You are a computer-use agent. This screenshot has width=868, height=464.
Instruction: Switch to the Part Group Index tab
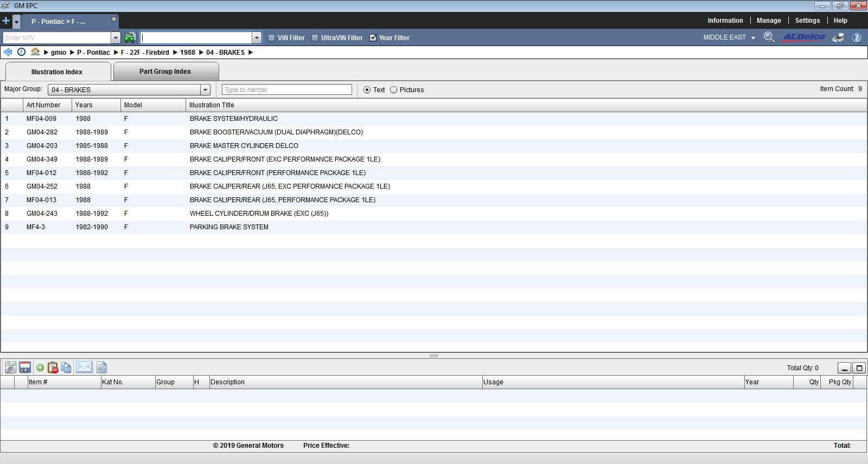point(165,71)
